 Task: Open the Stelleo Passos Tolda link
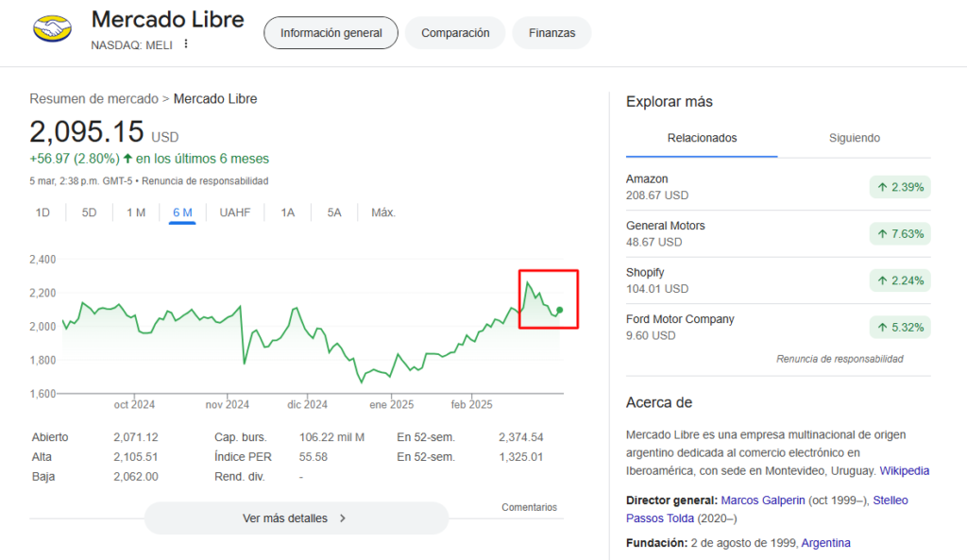(890, 501)
